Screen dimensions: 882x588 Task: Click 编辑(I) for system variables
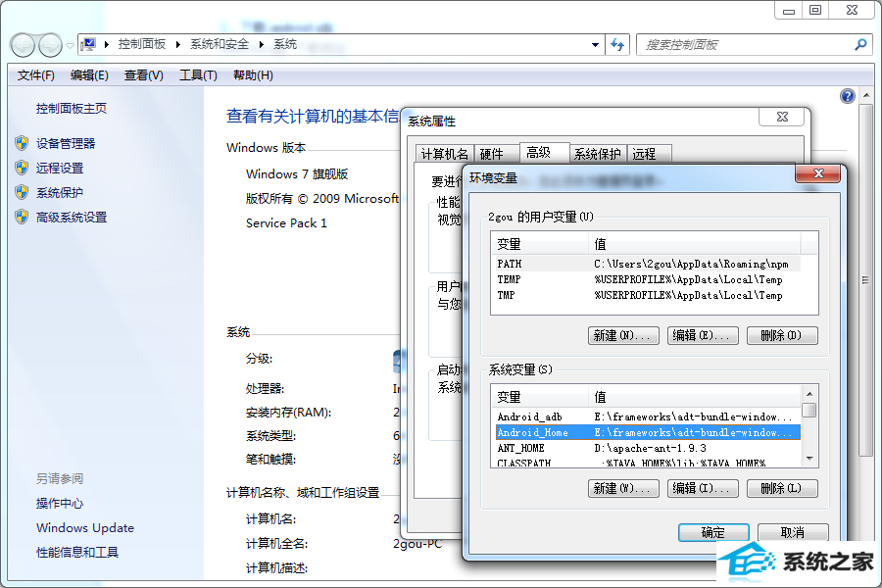702,488
